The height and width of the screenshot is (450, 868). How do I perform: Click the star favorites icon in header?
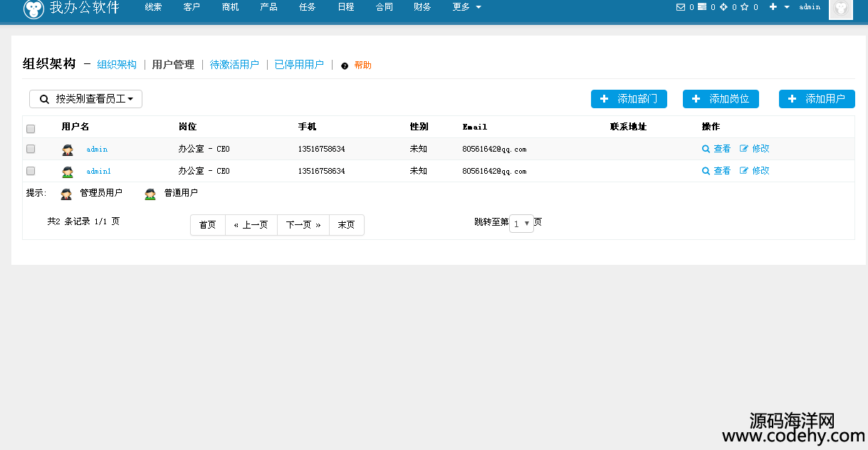(745, 7)
